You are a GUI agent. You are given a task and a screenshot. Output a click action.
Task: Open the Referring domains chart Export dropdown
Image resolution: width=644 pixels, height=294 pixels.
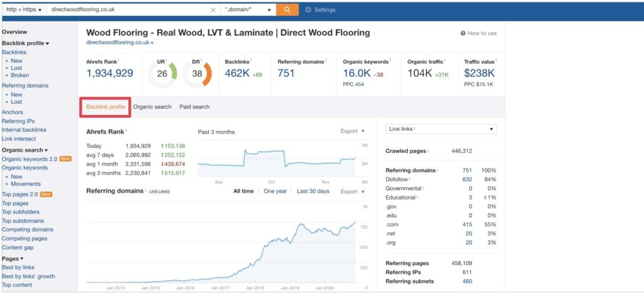coord(352,191)
